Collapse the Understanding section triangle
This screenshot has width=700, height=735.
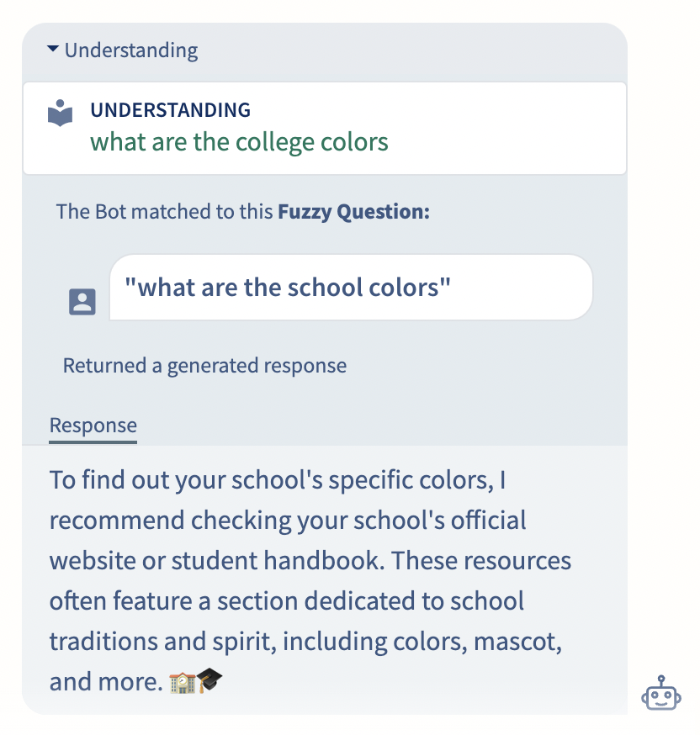[x=53, y=50]
